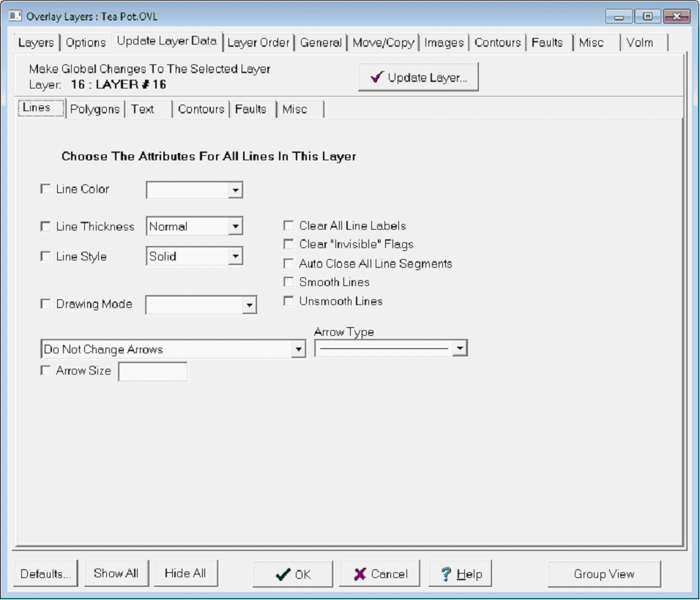Enable Auto Close All Line Segments
700x600 pixels.
click(x=289, y=263)
